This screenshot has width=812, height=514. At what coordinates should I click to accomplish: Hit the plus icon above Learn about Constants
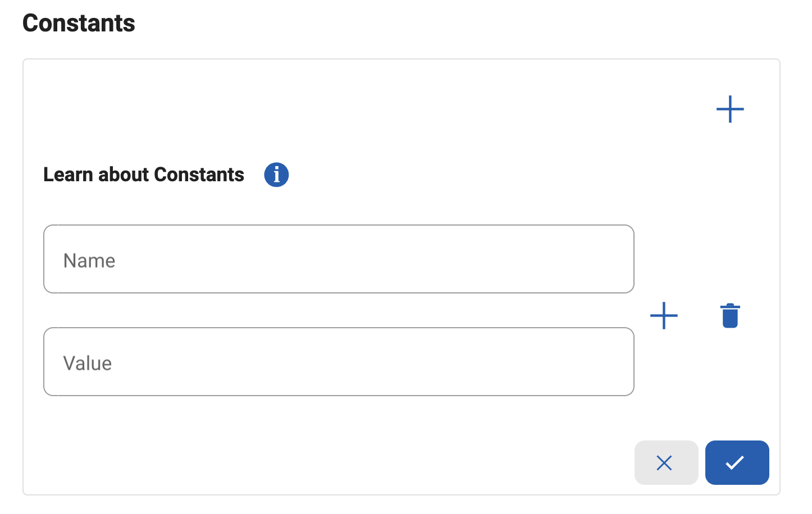click(x=730, y=109)
